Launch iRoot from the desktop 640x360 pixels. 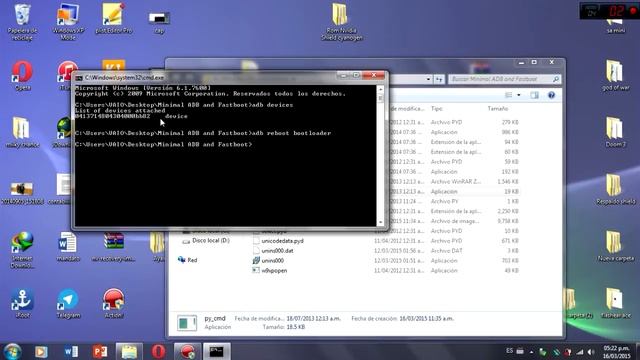pos(22,303)
